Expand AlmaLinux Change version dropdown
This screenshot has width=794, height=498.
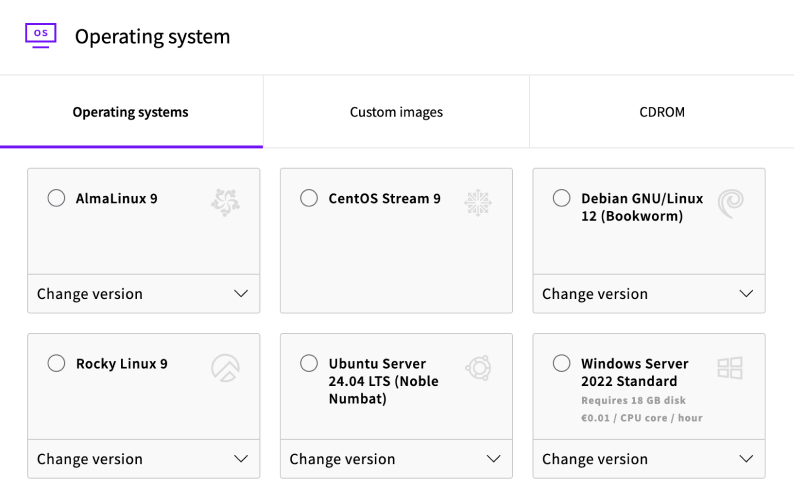tap(143, 294)
